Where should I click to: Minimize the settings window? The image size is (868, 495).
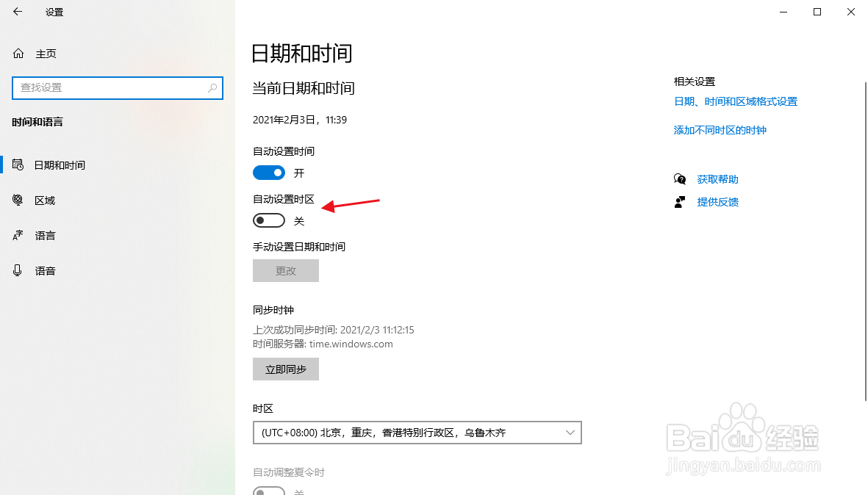pos(783,12)
